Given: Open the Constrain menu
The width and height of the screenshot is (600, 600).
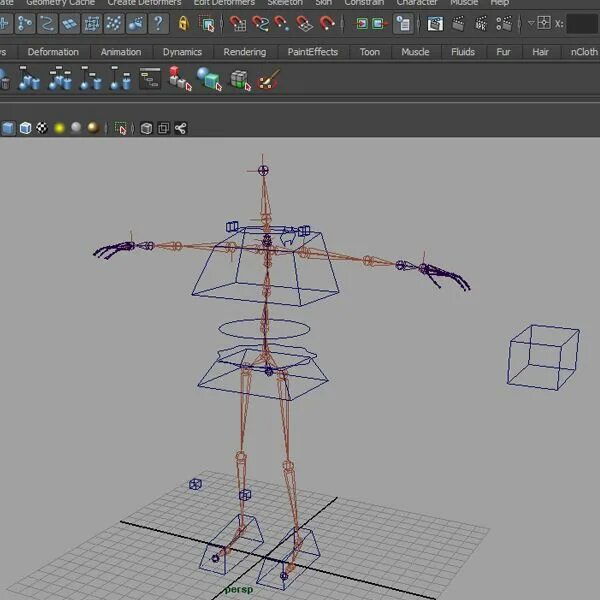Looking at the screenshot, I should [x=364, y=3].
